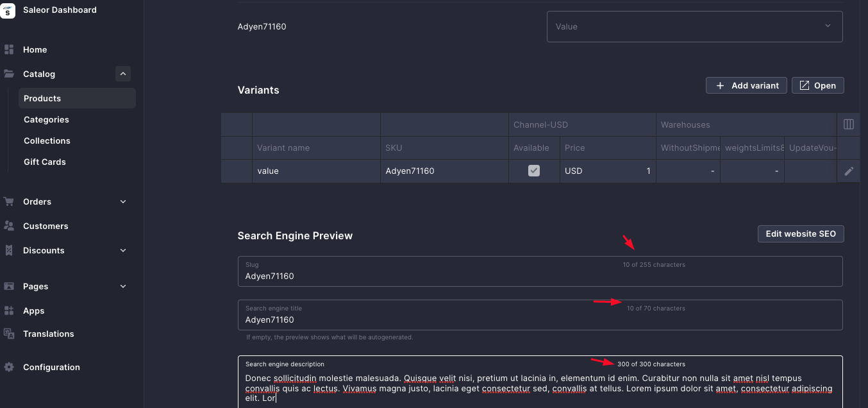Open the Home section
The width and height of the screenshot is (868, 408).
35,49
